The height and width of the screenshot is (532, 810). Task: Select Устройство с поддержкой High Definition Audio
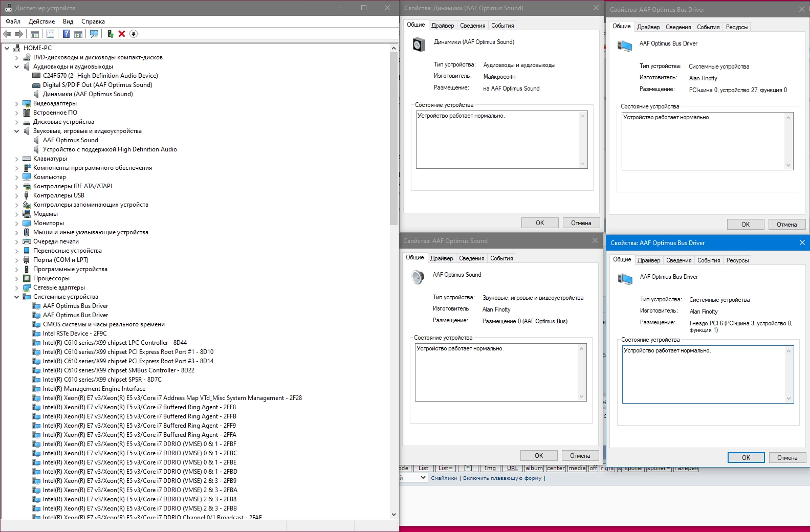tap(110, 149)
